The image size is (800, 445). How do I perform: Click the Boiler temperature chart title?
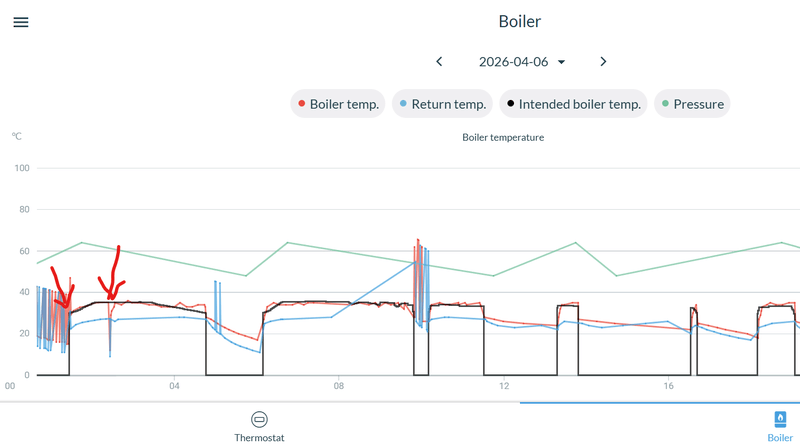click(503, 137)
